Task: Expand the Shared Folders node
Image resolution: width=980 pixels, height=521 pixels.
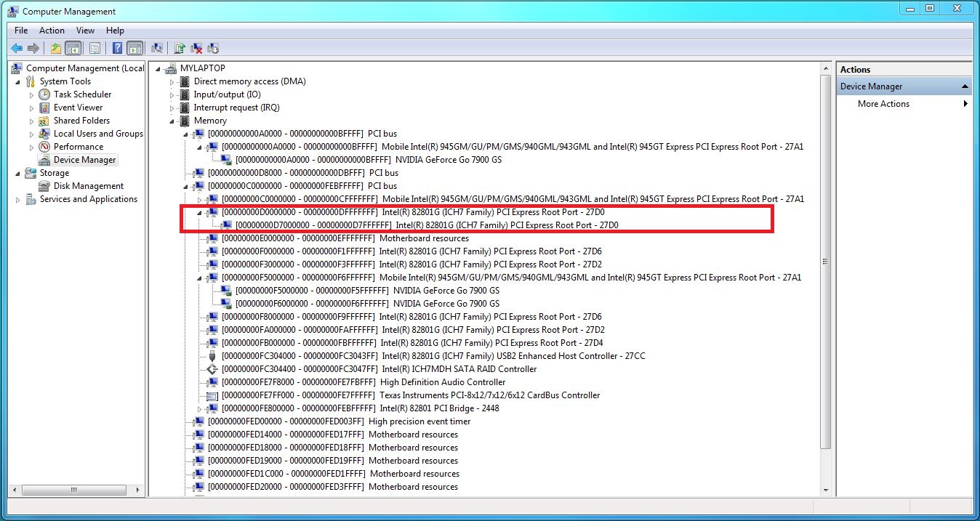Action: (32, 121)
